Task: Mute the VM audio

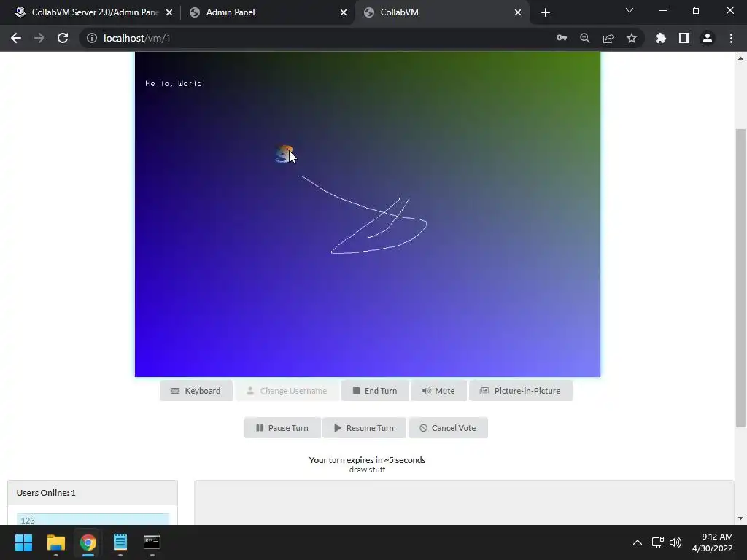Action: point(438,391)
